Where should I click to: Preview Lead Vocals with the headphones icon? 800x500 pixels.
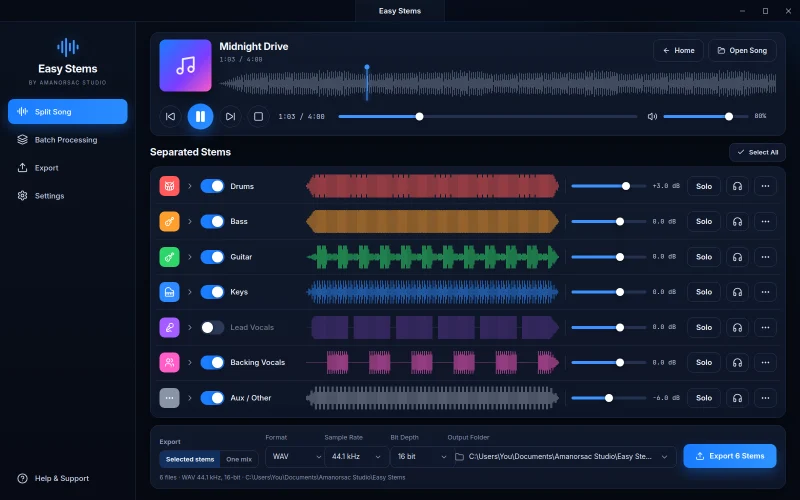coord(737,327)
